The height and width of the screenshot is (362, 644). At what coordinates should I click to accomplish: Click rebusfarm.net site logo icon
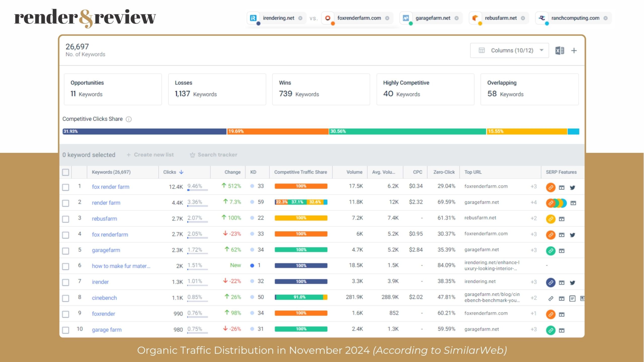point(475,18)
